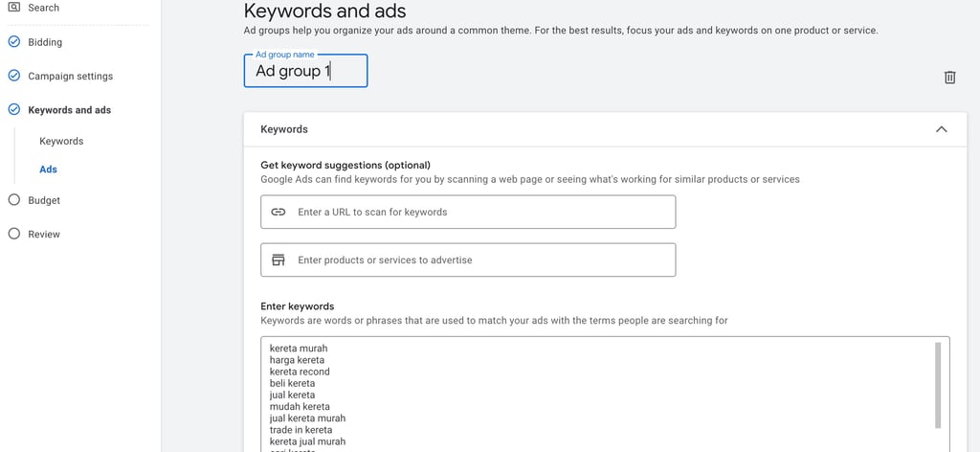Screen dimensions: 980x452
Task: Open Keywords sub-item in sidebar
Action: click(61, 141)
